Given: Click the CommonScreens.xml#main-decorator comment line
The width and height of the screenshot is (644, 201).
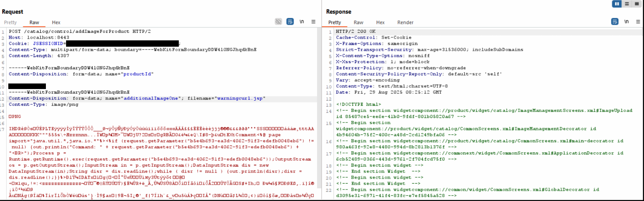Looking at the screenshot, I should click(479, 144).
